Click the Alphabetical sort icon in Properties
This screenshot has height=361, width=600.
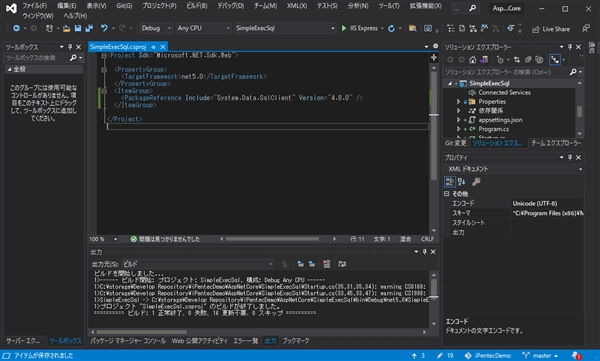pyautogui.click(x=461, y=182)
